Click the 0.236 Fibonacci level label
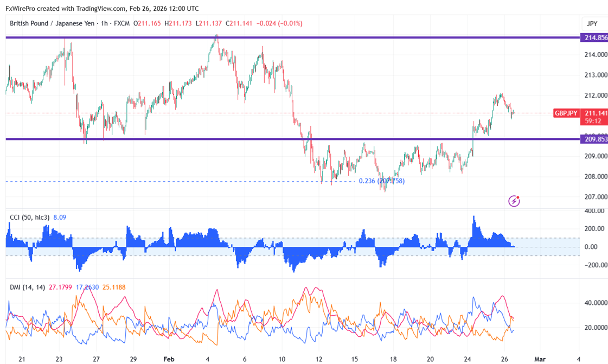The height and width of the screenshot is (364, 608). [x=381, y=181]
